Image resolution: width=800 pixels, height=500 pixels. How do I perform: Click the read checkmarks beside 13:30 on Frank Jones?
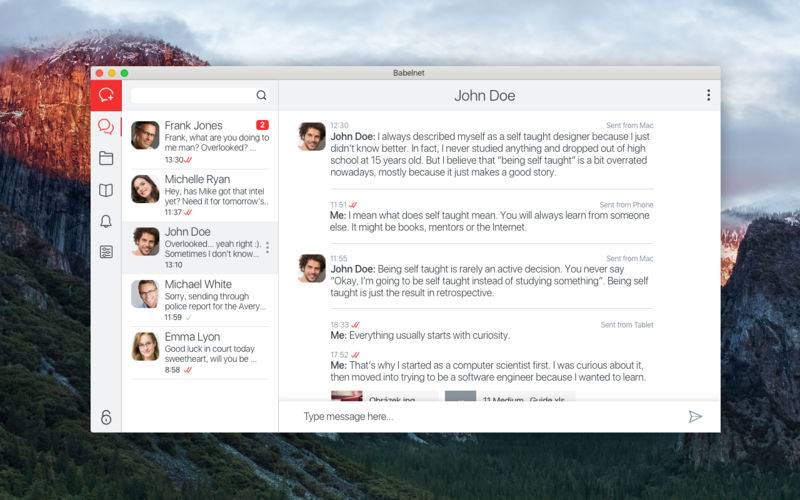click(188, 160)
